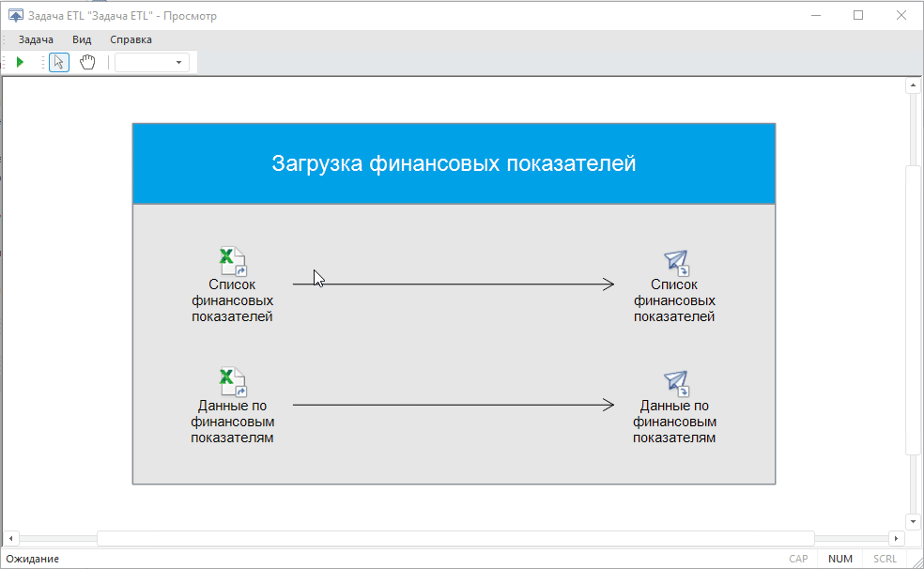924x569 pixels.
Task: Select the arrow pointer tool
Action: pyautogui.click(x=59, y=62)
